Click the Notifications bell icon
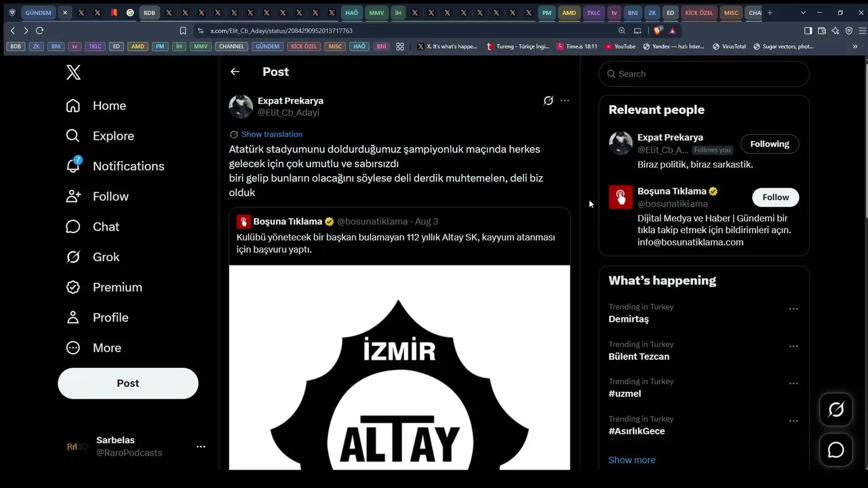This screenshot has height=488, width=868. [x=73, y=165]
